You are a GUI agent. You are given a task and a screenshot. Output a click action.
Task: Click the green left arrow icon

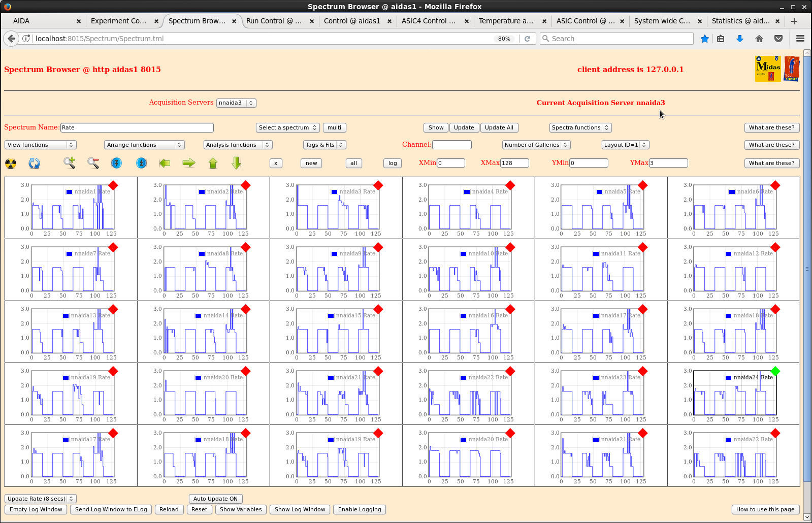point(165,163)
